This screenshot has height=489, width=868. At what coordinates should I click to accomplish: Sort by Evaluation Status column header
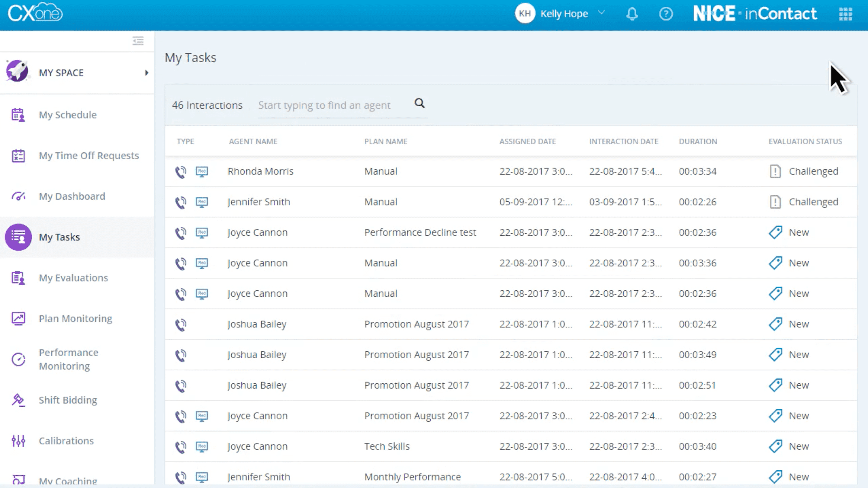(805, 142)
